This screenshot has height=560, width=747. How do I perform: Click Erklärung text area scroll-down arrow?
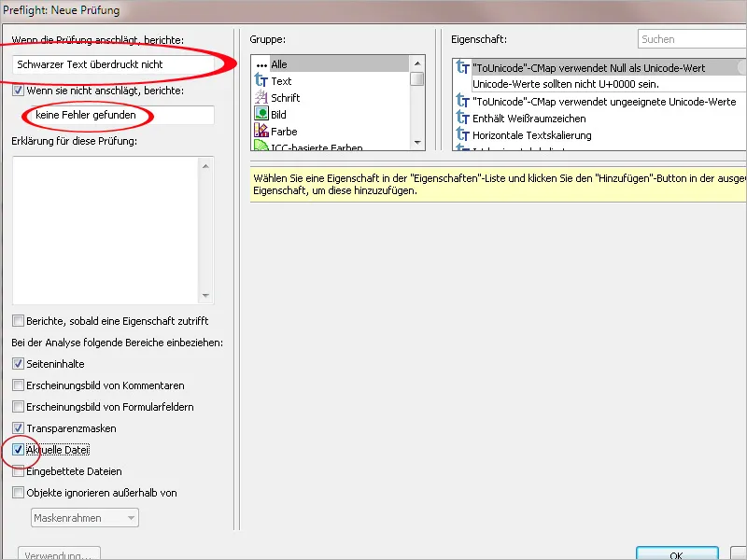(205, 295)
